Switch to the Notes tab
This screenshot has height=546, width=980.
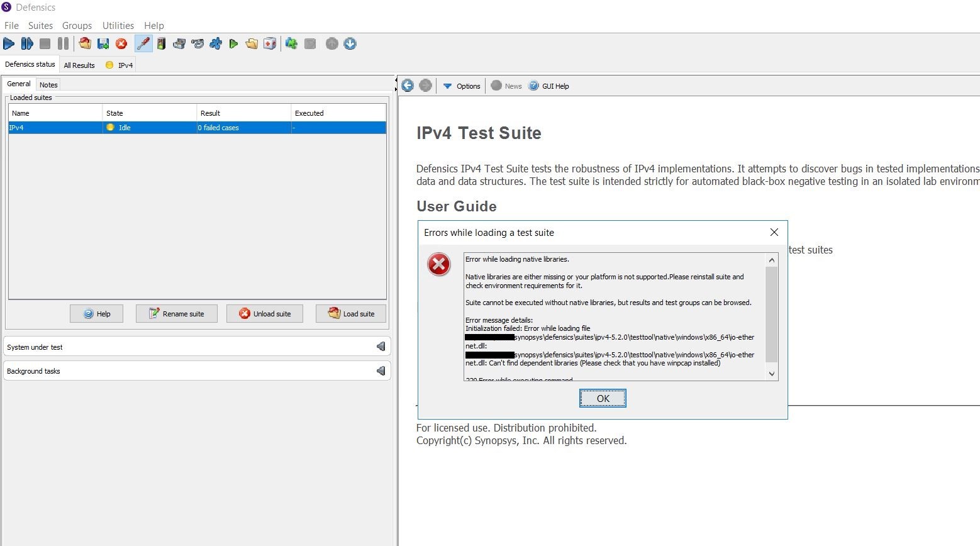click(48, 85)
